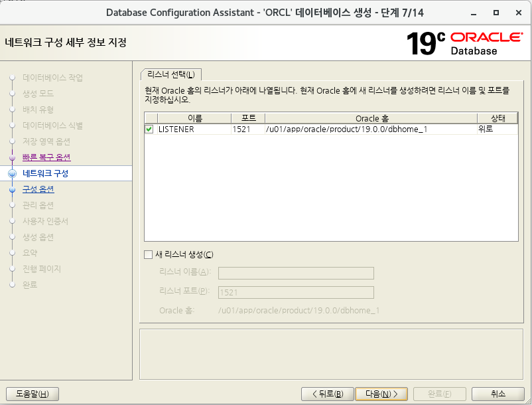Click the 생성 옵션 step label

(38, 237)
